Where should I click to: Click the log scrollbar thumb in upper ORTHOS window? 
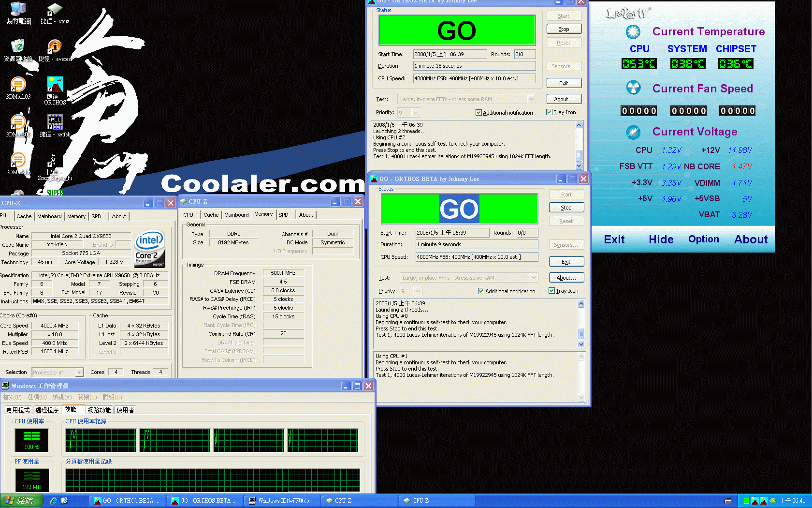579,155
